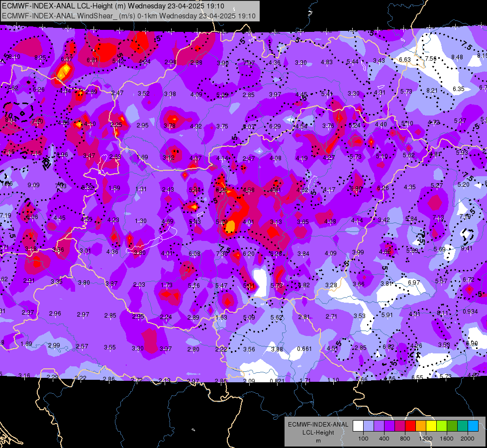Image resolution: width=487 pixels, height=448 pixels.
Task: Click the vivid purple swatch right of the 400 tick
Action: pos(390,426)
